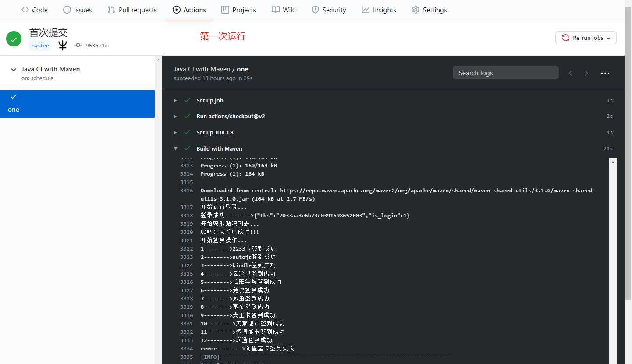Click log line number 3322
632x364 pixels.
(186, 249)
